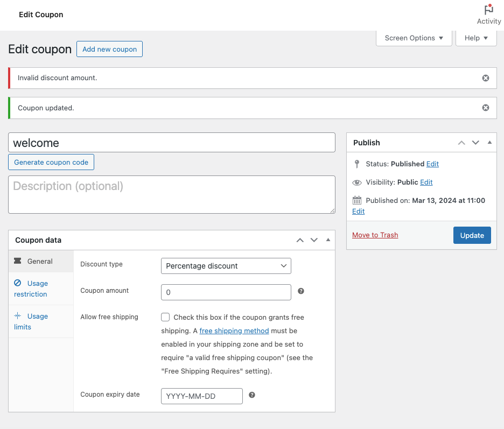504x429 pixels.
Task: Click the Visibility eye icon
Action: pos(357,182)
